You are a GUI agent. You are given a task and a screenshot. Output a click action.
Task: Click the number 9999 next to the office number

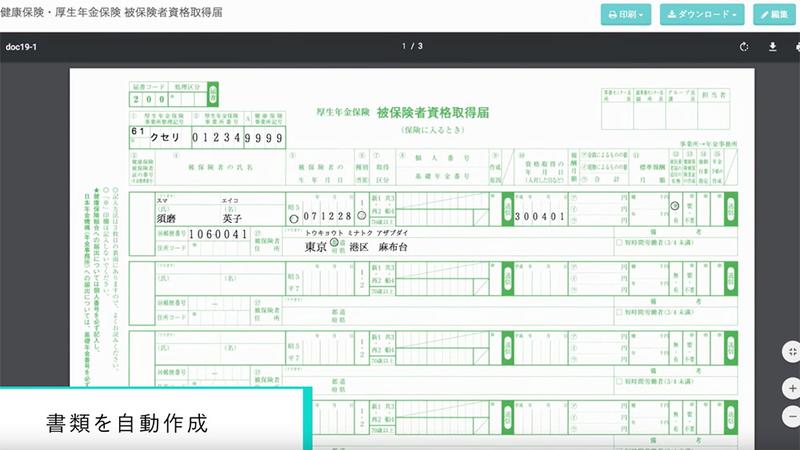point(263,138)
